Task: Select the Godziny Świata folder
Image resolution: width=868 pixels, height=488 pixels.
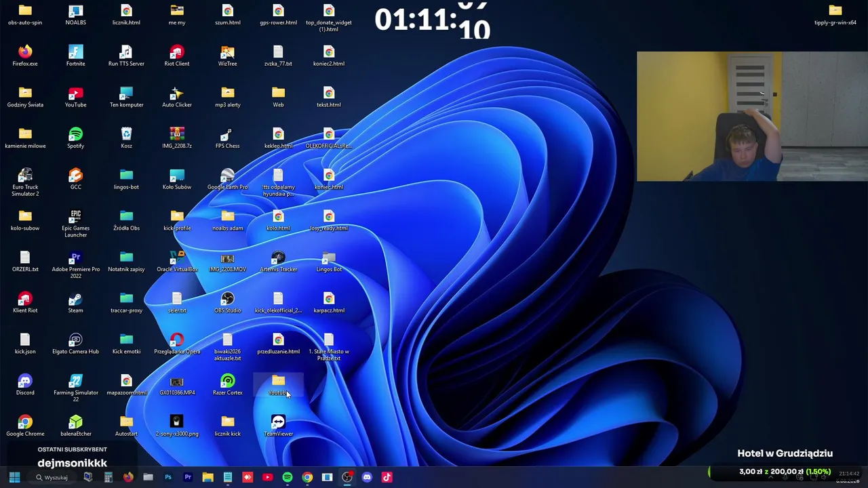Action: 25,97
